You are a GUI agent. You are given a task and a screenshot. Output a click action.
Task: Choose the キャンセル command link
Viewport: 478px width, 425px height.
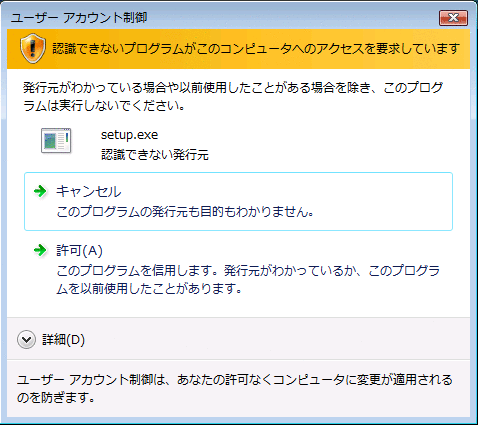(x=238, y=201)
